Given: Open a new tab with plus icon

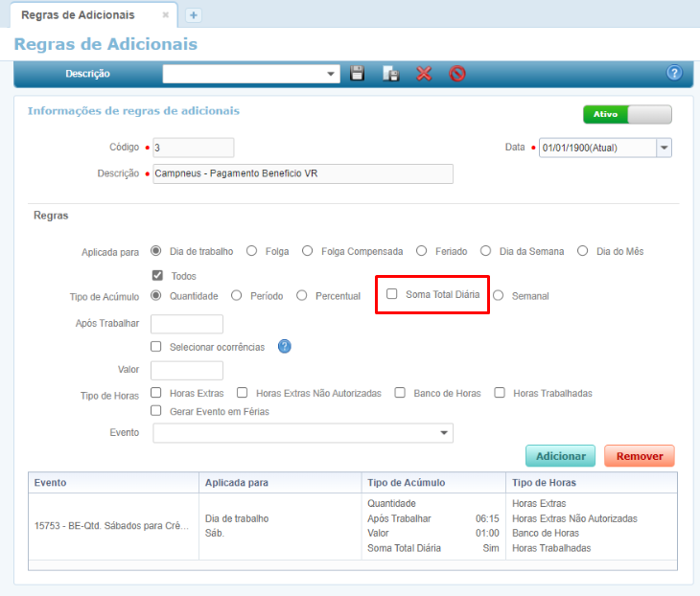Looking at the screenshot, I should [x=193, y=15].
